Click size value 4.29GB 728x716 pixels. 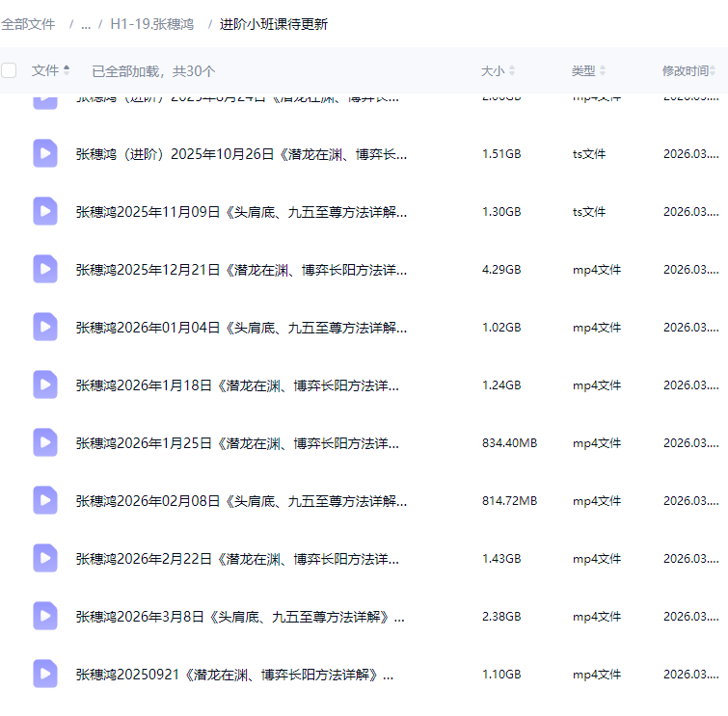501,270
